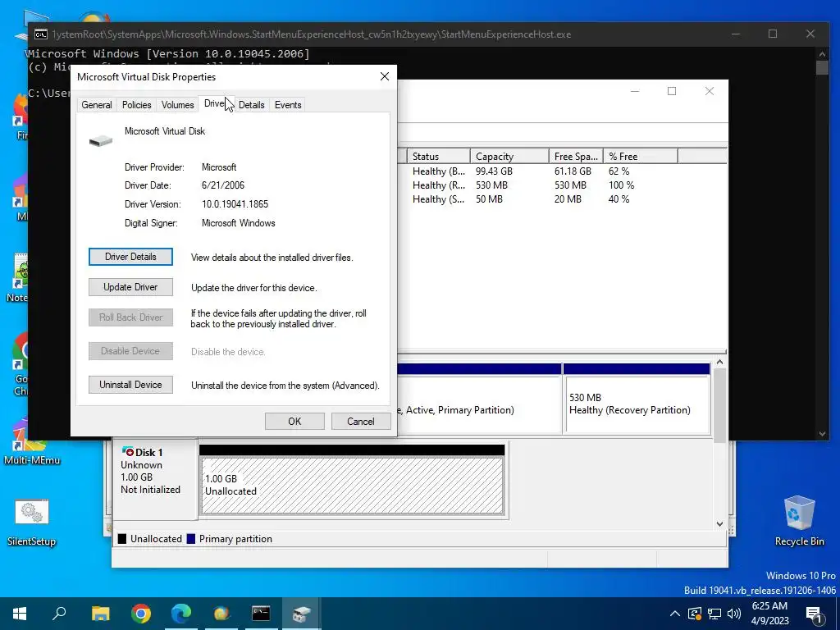Click the taskbar Search icon

tap(59, 614)
